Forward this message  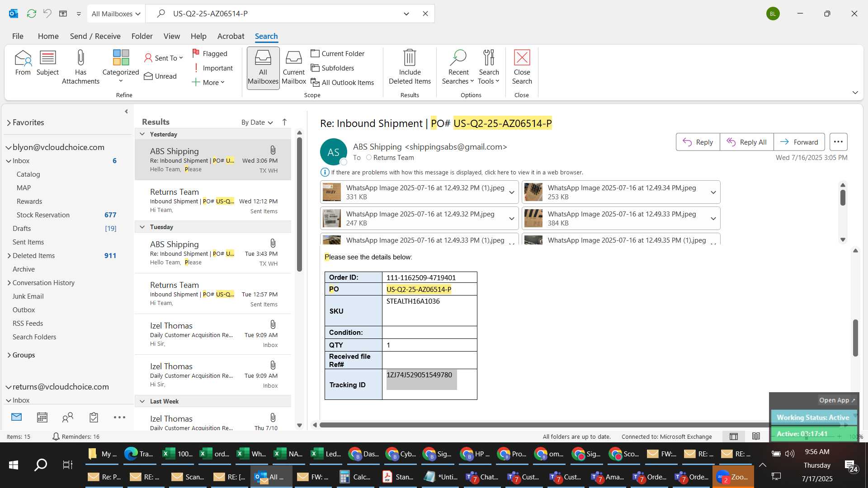(799, 142)
